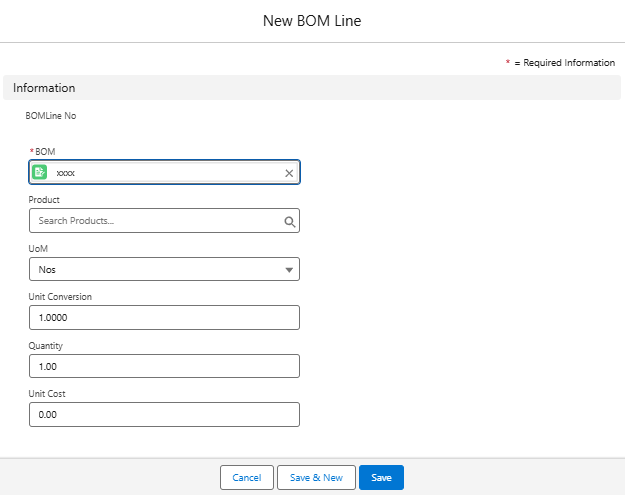
Task: Click the New BOM Line dialog title
Action: click(x=312, y=20)
